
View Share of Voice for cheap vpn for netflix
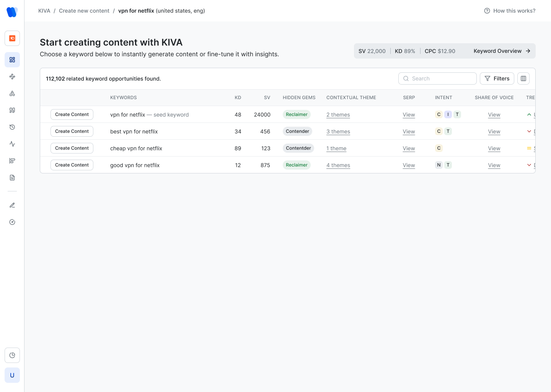(x=494, y=149)
